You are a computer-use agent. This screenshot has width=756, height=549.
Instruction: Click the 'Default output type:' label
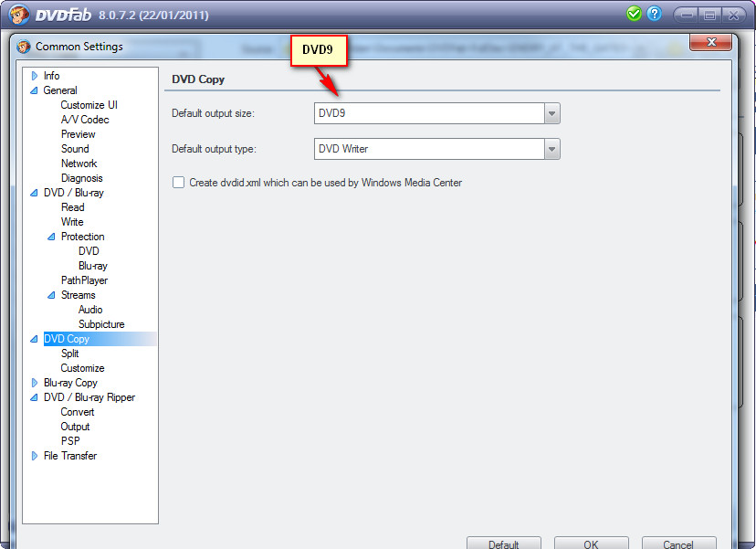pyautogui.click(x=214, y=149)
